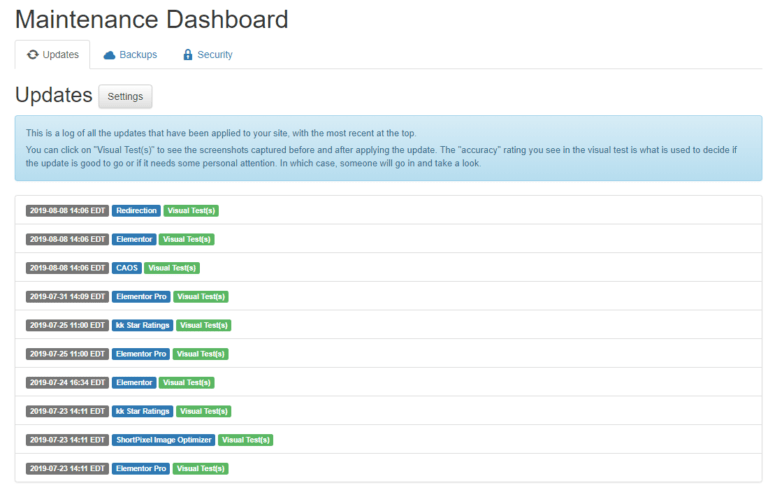
Task: Open the Security tab
Action: coord(208,54)
